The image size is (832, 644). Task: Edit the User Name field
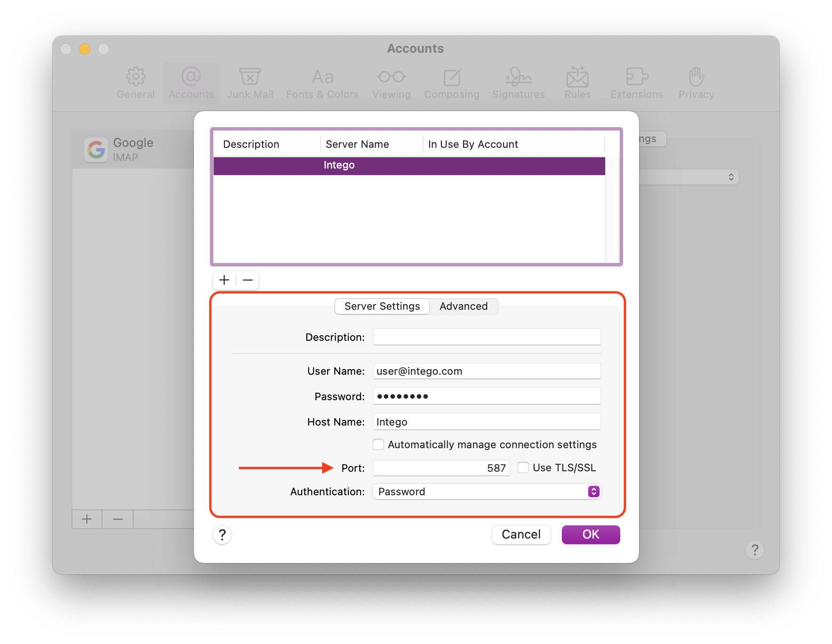tap(487, 371)
